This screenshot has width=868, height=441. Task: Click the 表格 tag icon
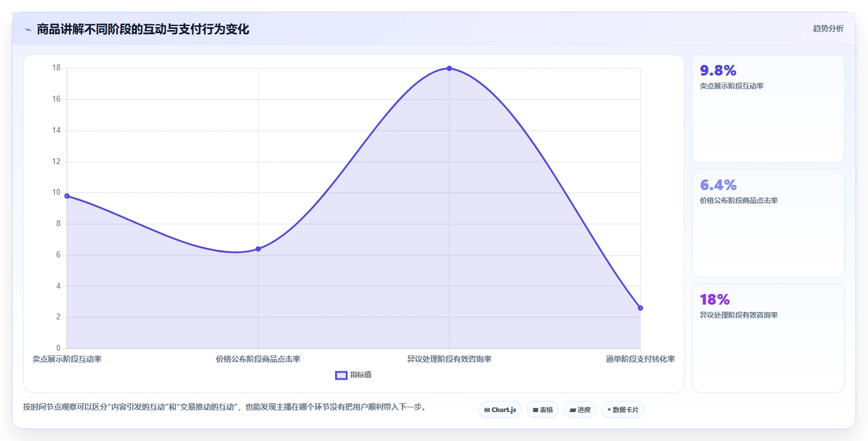[x=535, y=410]
